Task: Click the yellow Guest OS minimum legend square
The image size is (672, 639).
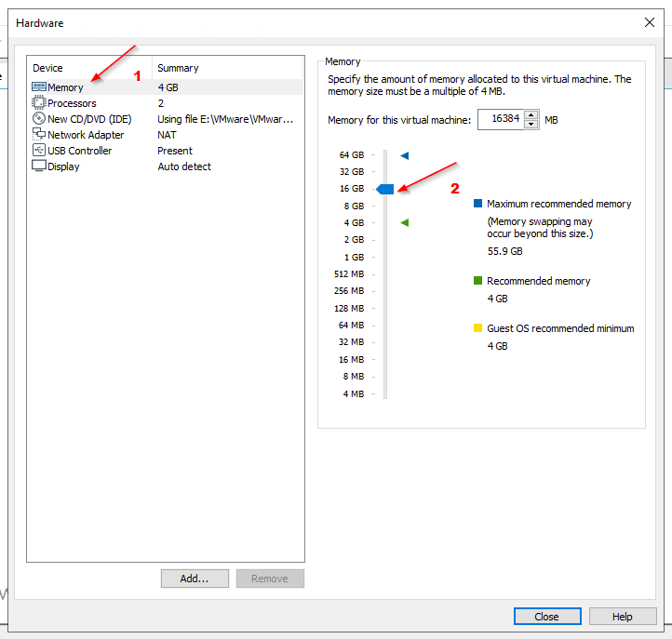Action: click(x=477, y=328)
